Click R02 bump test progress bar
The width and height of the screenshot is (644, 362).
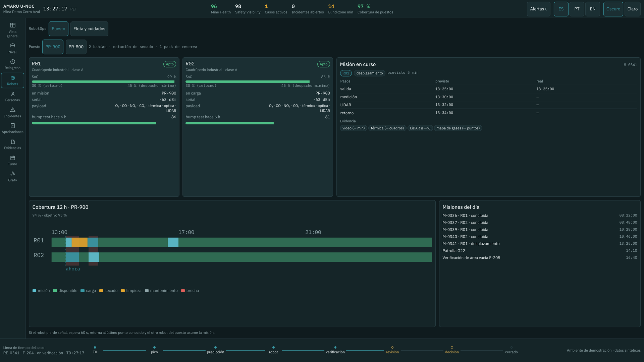tap(258, 123)
